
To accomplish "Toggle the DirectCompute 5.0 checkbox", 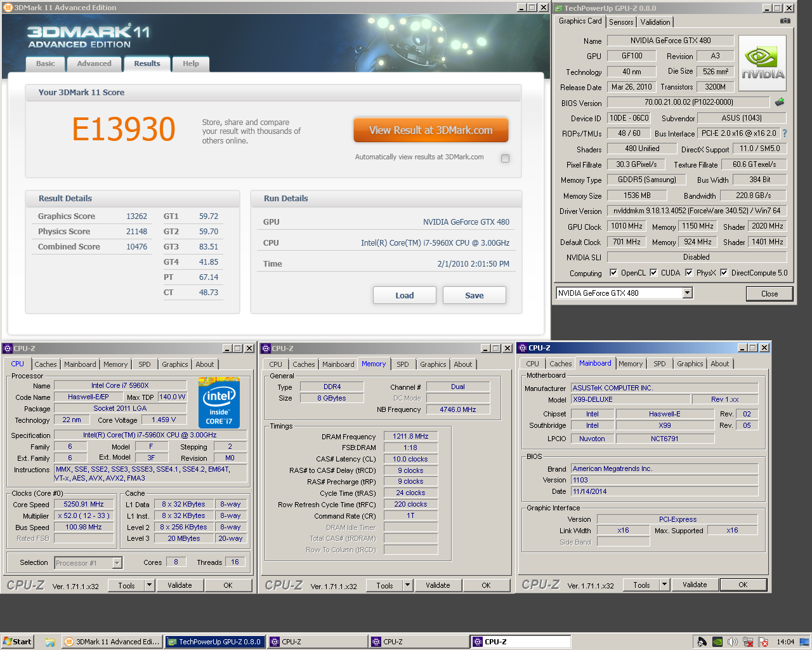I will tap(724, 273).
